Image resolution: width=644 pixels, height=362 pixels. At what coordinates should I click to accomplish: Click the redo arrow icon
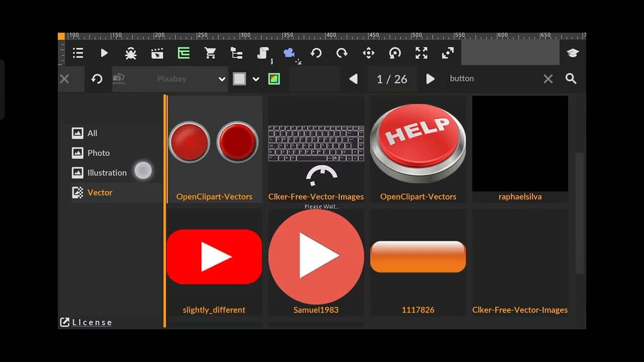pyautogui.click(x=342, y=53)
